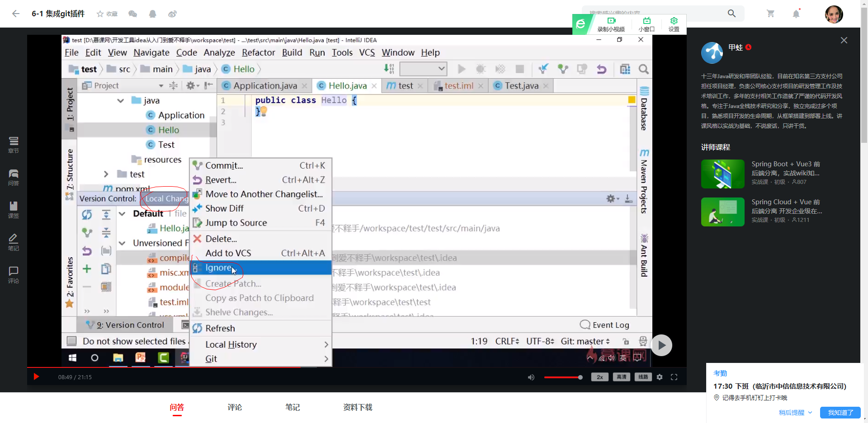This screenshot has width=868, height=423.
Task: Open notifications bell near avatar
Action: (x=796, y=14)
